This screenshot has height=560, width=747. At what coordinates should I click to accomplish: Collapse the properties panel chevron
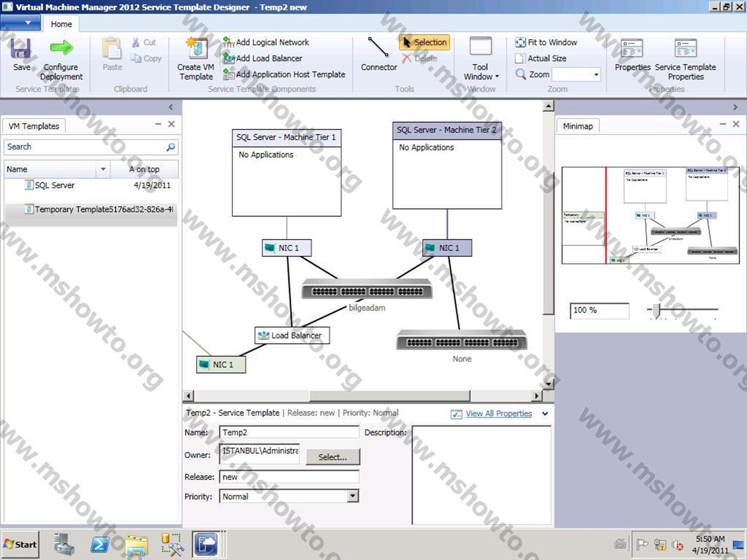tap(545, 414)
